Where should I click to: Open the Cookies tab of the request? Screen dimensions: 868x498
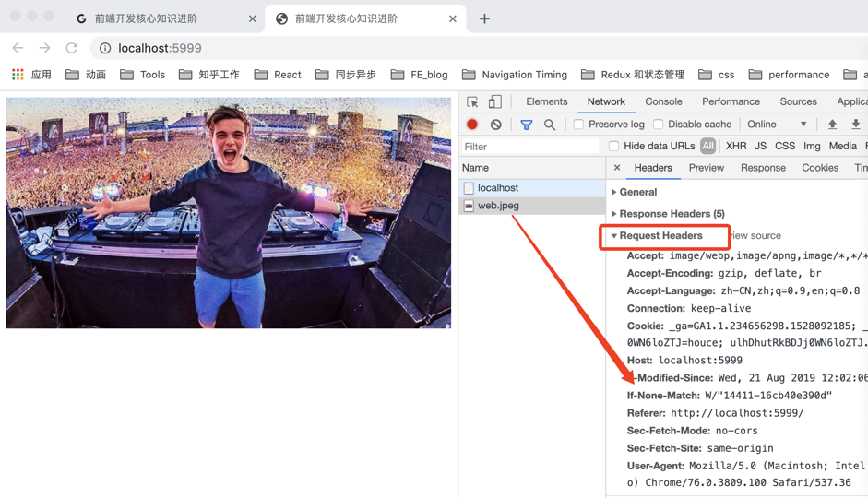pyautogui.click(x=820, y=168)
